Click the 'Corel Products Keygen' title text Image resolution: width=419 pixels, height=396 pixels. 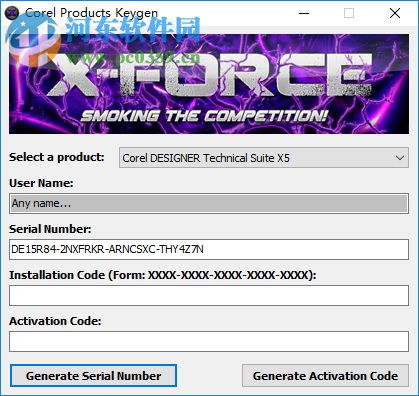[x=91, y=13]
